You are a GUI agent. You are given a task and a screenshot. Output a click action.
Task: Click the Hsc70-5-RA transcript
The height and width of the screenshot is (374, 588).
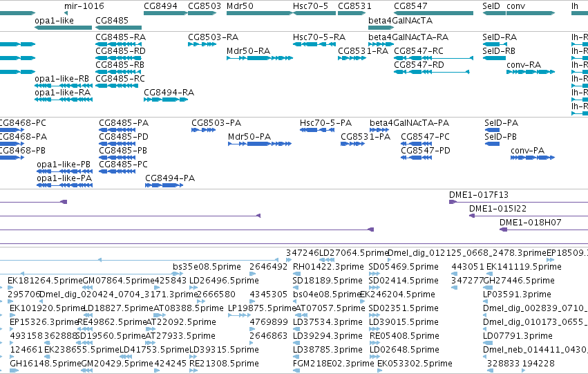point(314,44)
